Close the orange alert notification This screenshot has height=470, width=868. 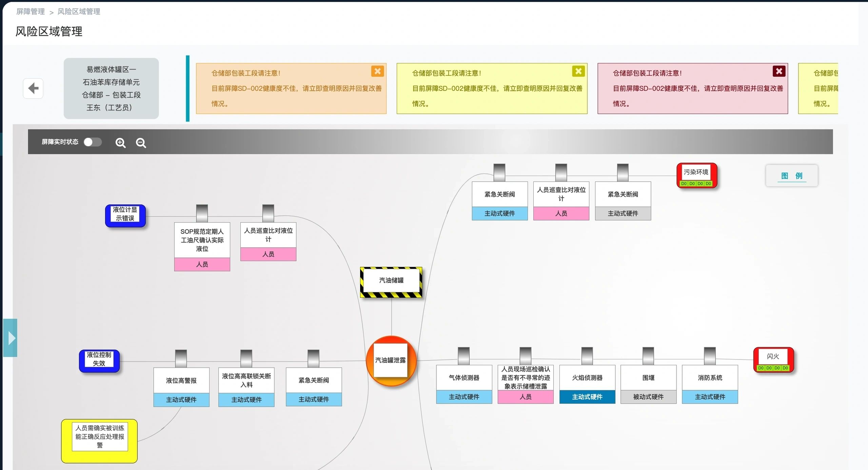tap(377, 71)
